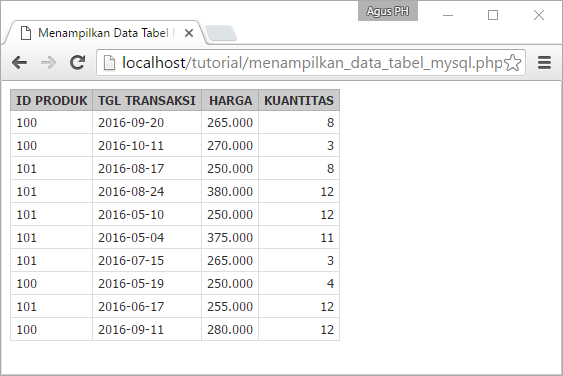Bookmark this page with the star icon

[x=512, y=63]
